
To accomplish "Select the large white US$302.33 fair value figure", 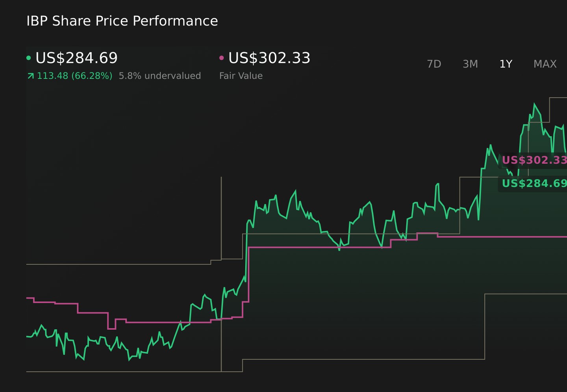I will point(270,58).
